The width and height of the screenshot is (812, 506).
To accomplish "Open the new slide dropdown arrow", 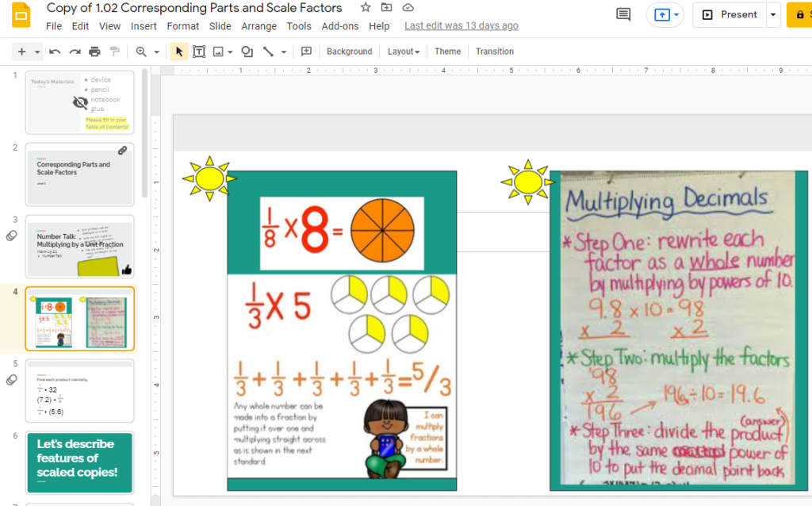I will click(x=37, y=52).
